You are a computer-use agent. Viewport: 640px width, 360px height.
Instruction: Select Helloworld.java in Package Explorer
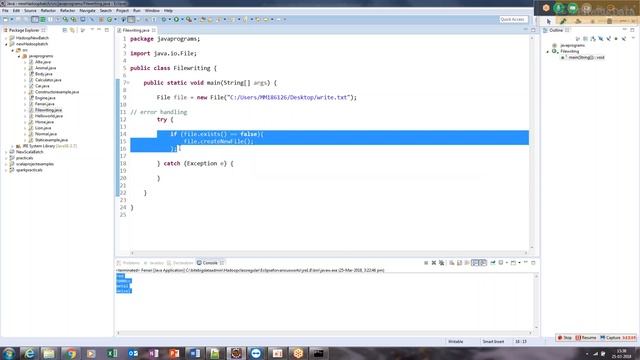(49, 116)
